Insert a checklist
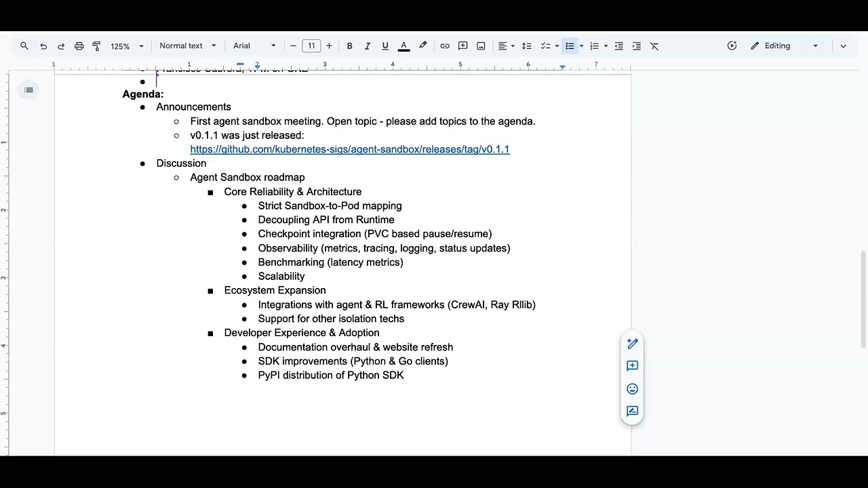 point(545,46)
